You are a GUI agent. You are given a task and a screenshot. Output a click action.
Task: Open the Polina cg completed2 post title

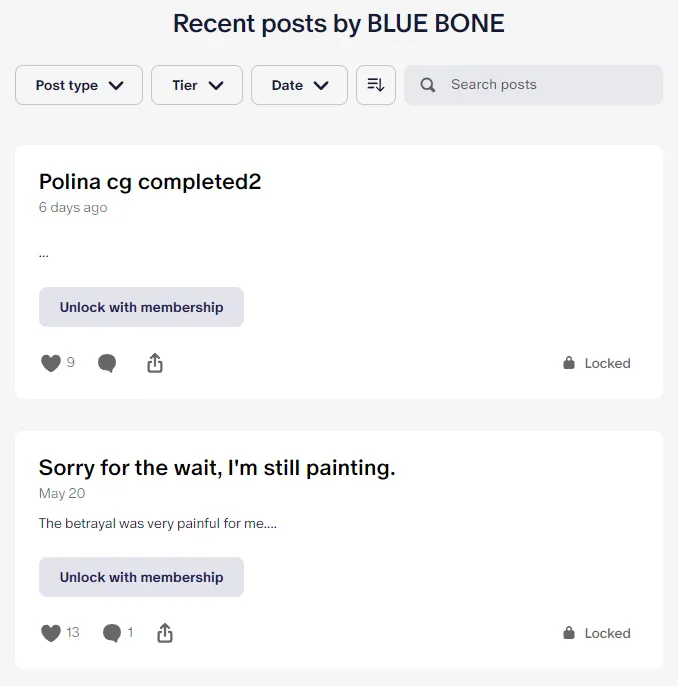150,182
